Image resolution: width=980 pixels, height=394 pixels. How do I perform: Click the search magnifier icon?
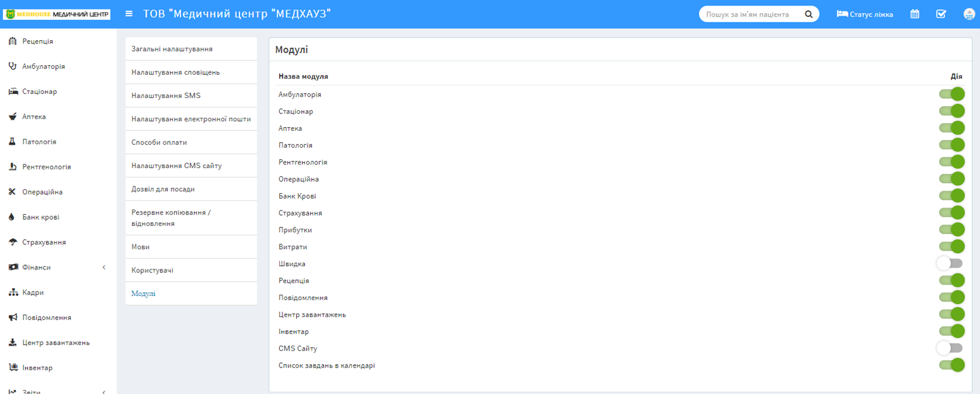(x=808, y=14)
